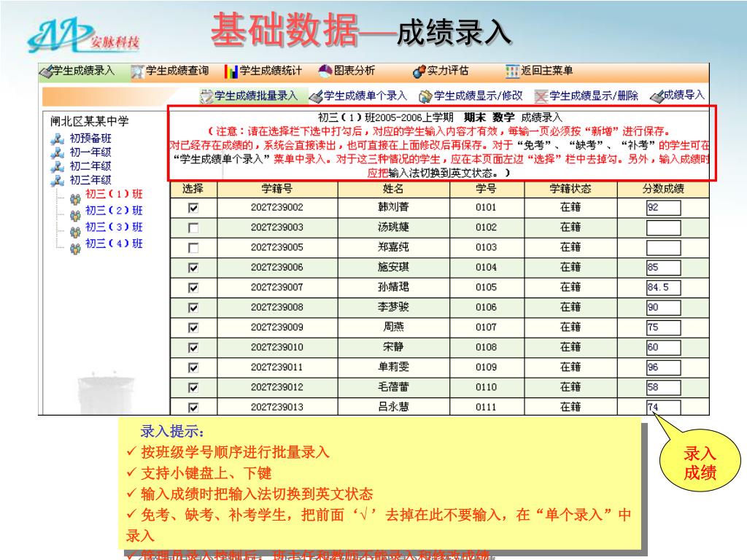This screenshot has height=560, width=747.
Task: Toggle the checkbox for 毛蓓蕾 (0110)
Action: click(x=193, y=388)
